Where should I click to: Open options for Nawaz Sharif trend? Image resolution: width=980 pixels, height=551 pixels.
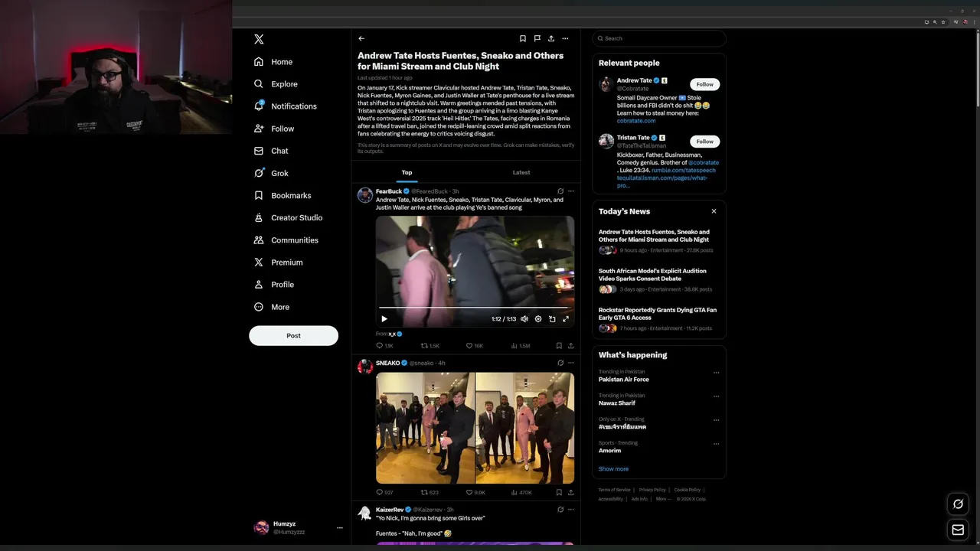click(716, 396)
